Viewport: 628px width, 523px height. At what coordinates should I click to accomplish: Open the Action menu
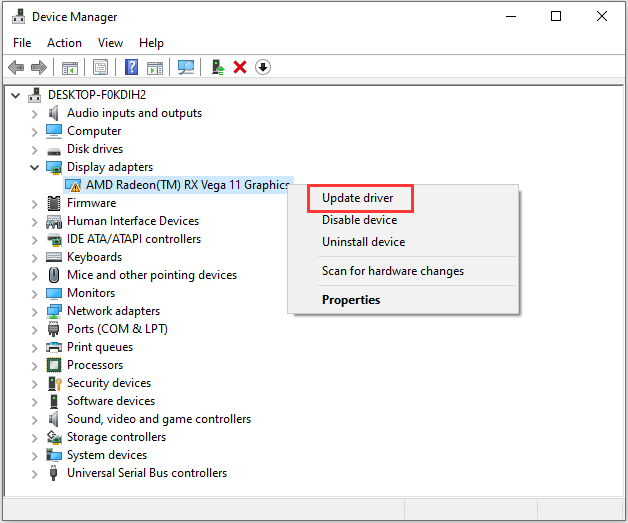64,43
